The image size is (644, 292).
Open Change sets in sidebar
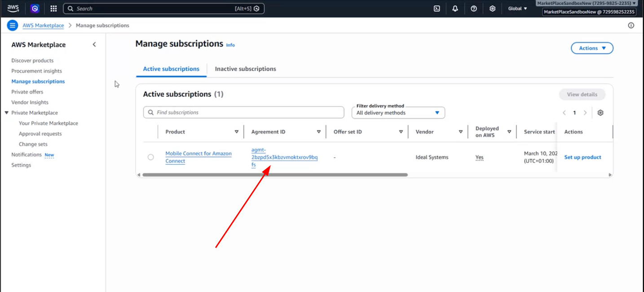pyautogui.click(x=33, y=144)
